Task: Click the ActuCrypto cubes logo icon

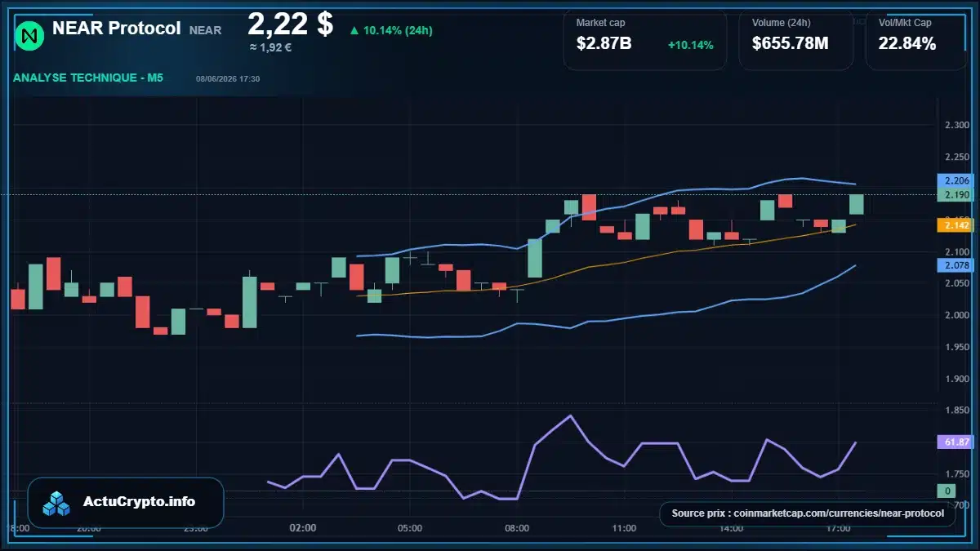Action: pyautogui.click(x=57, y=503)
